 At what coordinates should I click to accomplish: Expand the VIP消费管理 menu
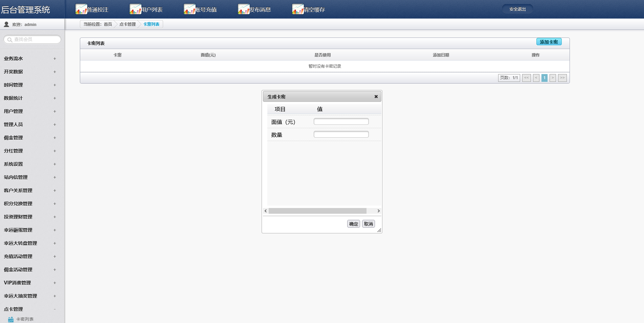54,283
